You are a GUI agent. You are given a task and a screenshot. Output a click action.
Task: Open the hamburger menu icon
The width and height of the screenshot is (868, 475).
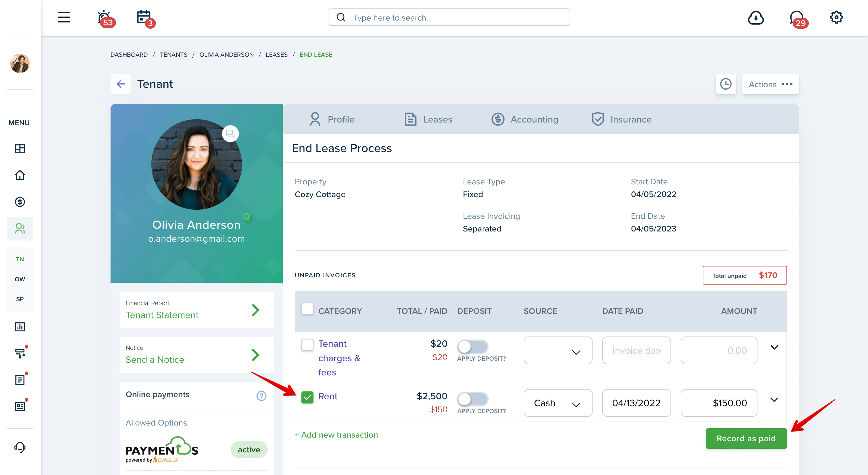tap(64, 18)
